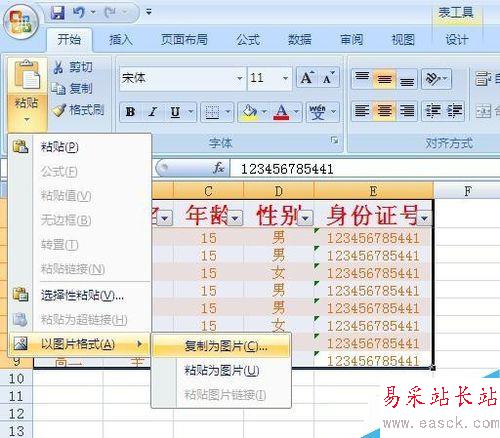500x438 pixels.
Task: Redo the last action
Action: (x=111, y=13)
